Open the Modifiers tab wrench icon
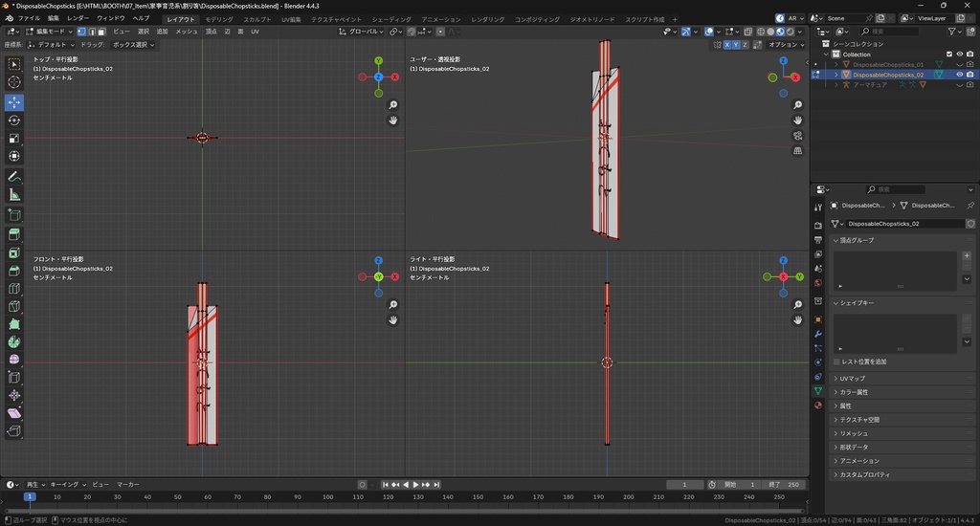Viewport: 980px width, 526px height. point(818,334)
